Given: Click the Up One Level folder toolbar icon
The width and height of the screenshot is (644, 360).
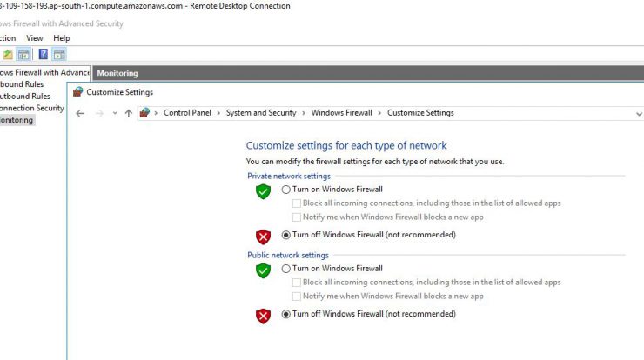Looking at the screenshot, I should pos(8,54).
